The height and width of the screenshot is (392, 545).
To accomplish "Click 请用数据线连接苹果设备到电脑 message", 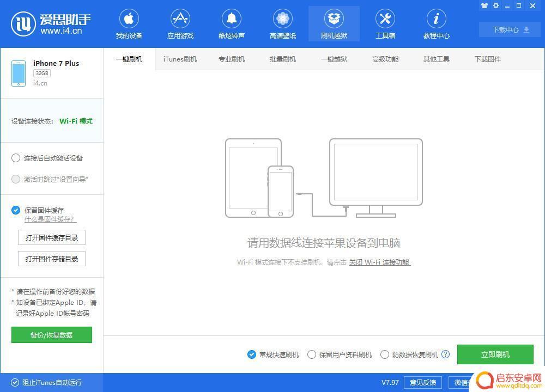I will [324, 243].
